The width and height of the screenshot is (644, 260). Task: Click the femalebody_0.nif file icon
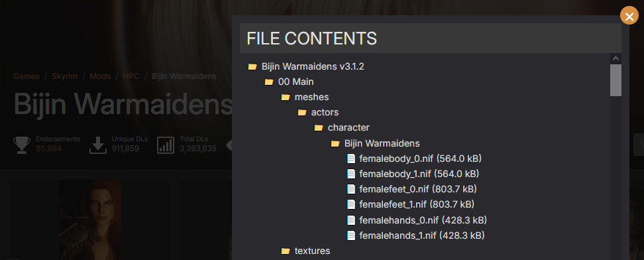click(351, 159)
